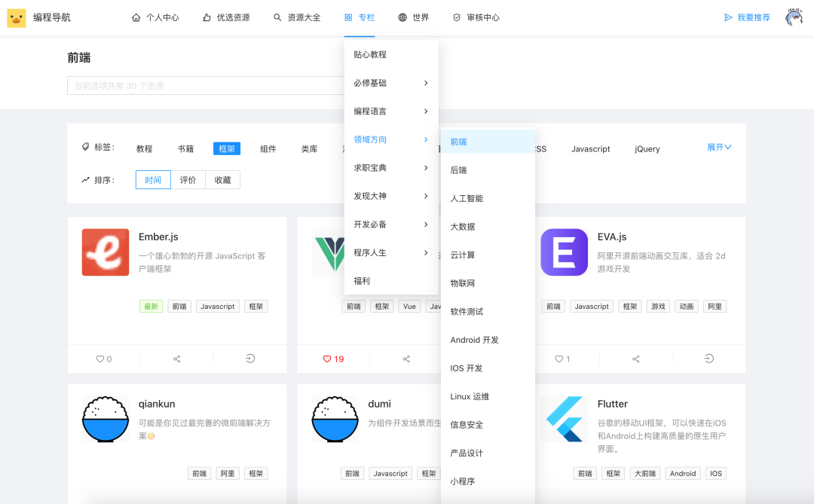814x504 pixels.
Task: Choose 贴心教程 in the dropdown menu
Action: coord(370,55)
